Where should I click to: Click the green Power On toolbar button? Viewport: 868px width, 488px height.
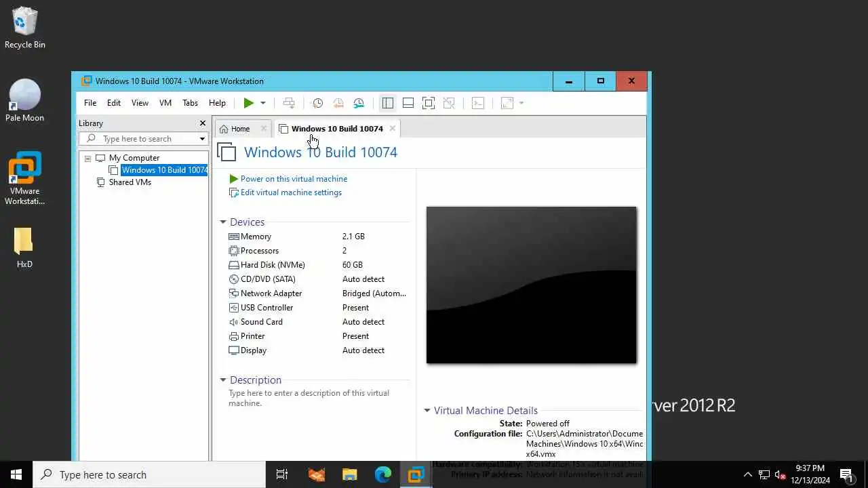[249, 103]
